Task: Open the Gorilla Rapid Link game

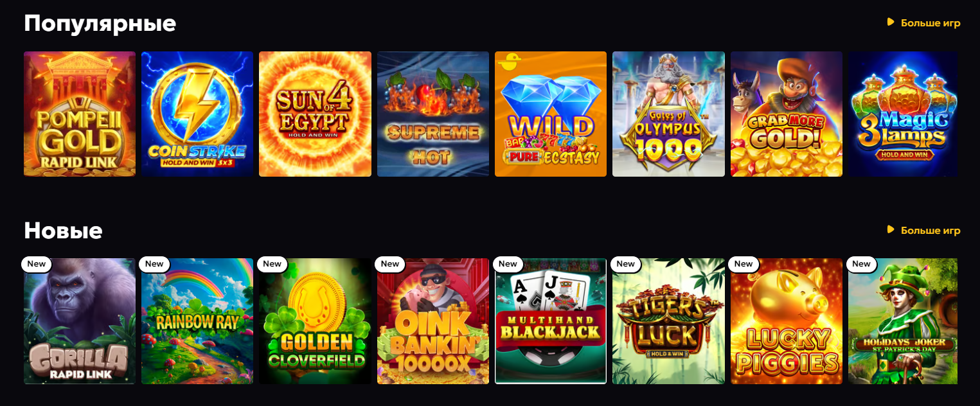Action: (80, 321)
